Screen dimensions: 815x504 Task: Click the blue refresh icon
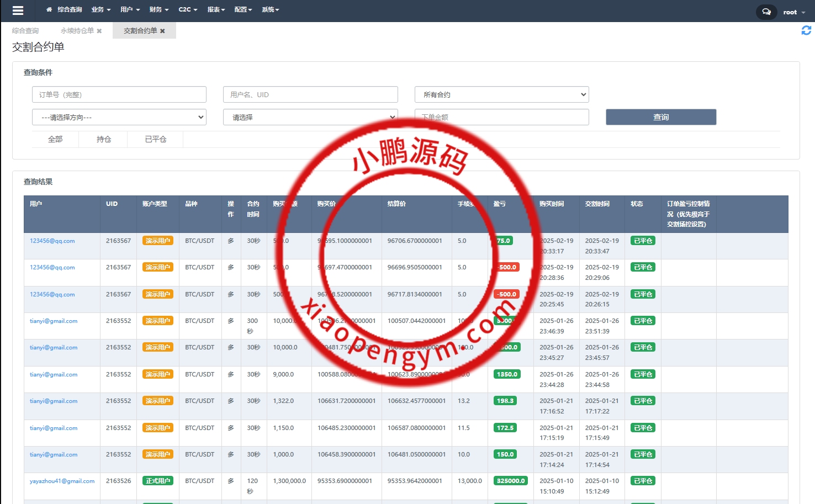(806, 30)
